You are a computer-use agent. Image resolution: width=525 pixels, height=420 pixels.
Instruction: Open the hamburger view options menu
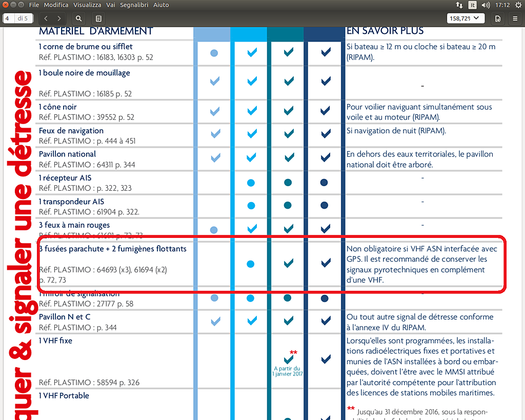click(515, 18)
